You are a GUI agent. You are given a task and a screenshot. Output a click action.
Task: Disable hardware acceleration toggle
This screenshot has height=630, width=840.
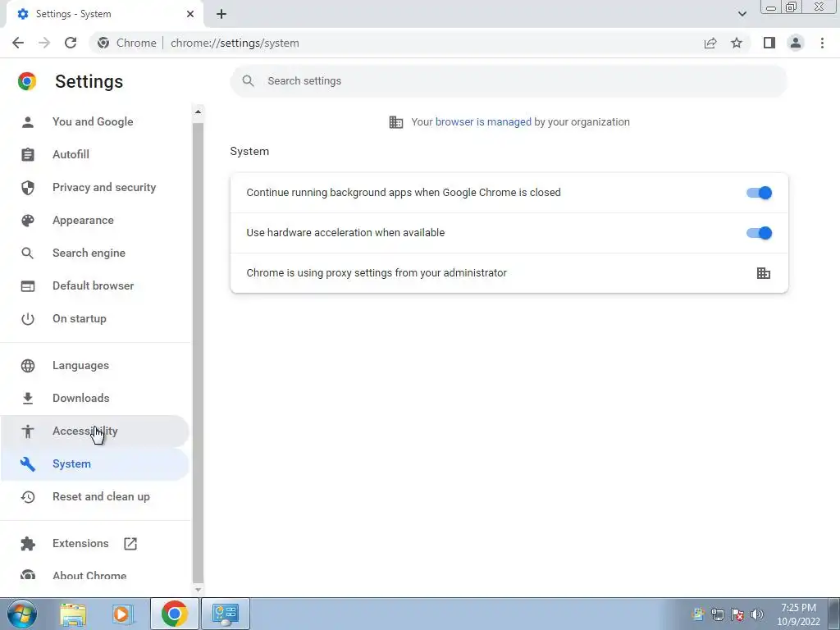[x=759, y=233]
